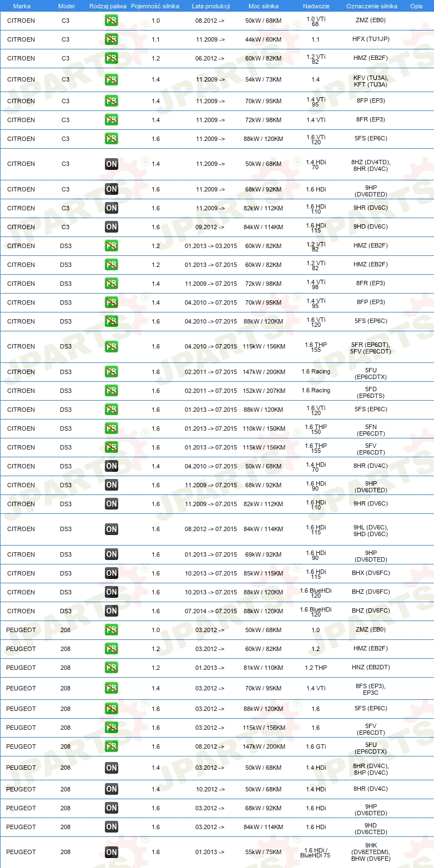The width and height of the screenshot is (434, 868).
Task: Click diesel ON icon in DS3 07.2014 -> 07.2015 row
Action: coord(112,611)
